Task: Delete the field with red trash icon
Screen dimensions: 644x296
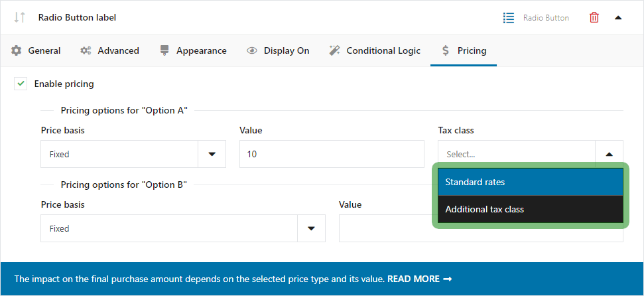Action: 594,18
